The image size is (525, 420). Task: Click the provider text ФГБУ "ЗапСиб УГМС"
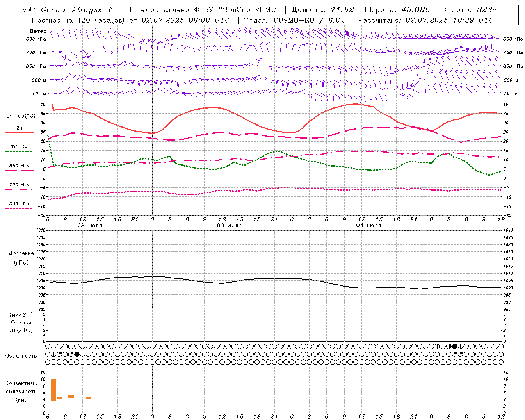tap(237, 10)
